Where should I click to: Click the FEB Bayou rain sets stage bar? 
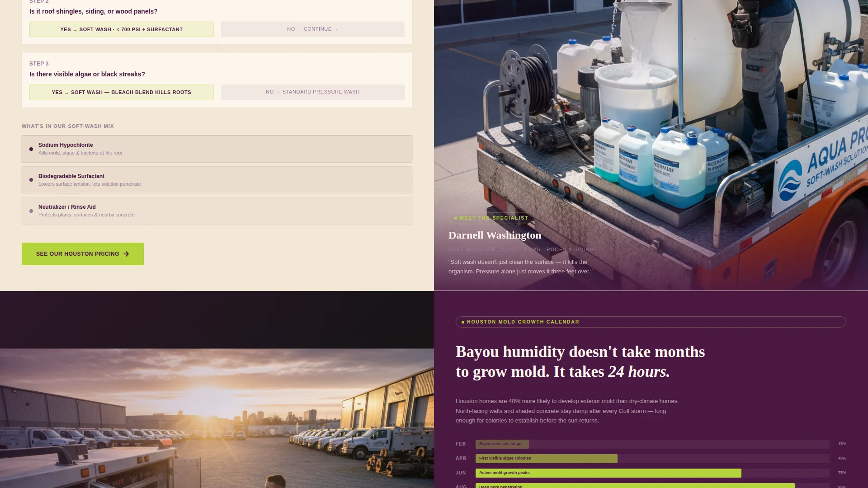(502, 444)
